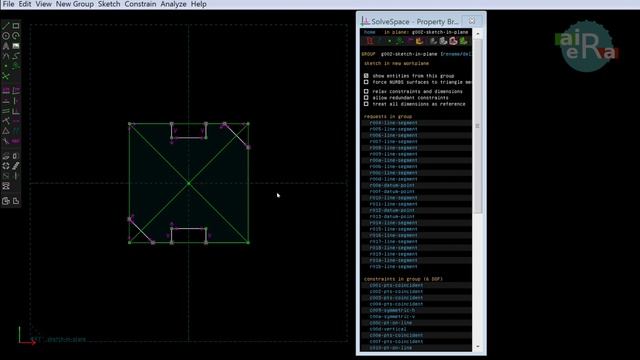
Task: Open constraint c00d-vertical
Action: pos(388,329)
